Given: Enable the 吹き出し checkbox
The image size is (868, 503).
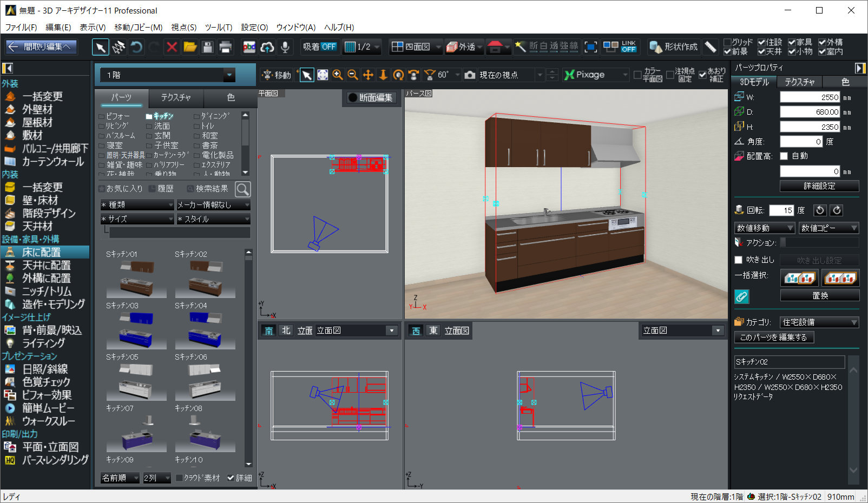Looking at the screenshot, I should pyautogui.click(x=738, y=260).
